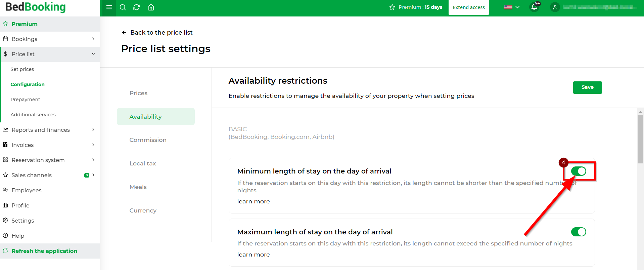Screen dimensions: 644x270
Task: Open the language flag dropdown
Action: [511, 7]
